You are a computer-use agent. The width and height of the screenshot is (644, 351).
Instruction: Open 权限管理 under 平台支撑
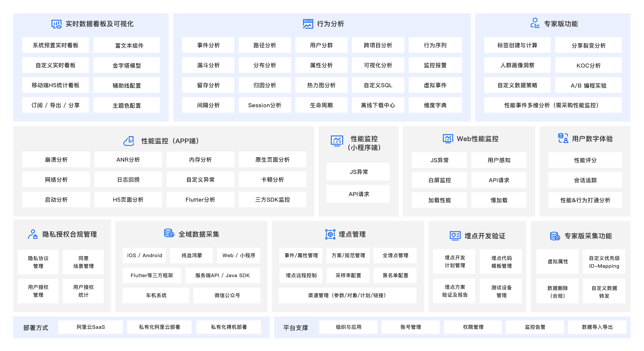[473, 327]
